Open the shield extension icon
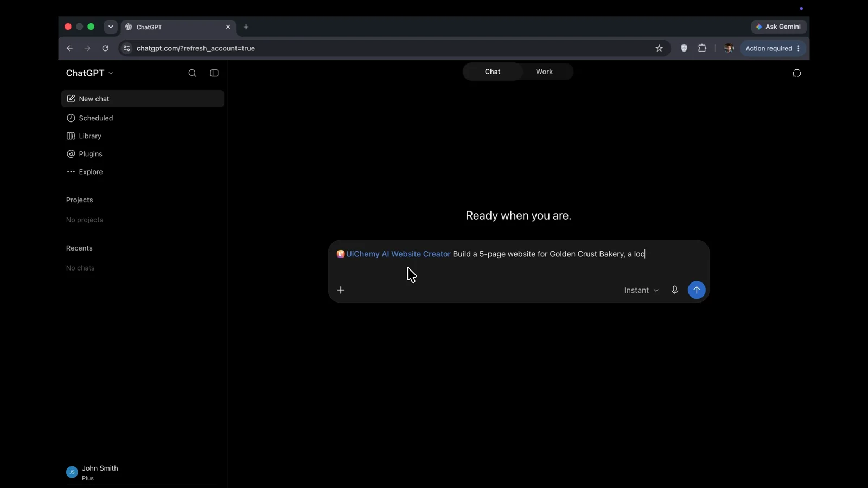This screenshot has width=868, height=488. tap(684, 48)
